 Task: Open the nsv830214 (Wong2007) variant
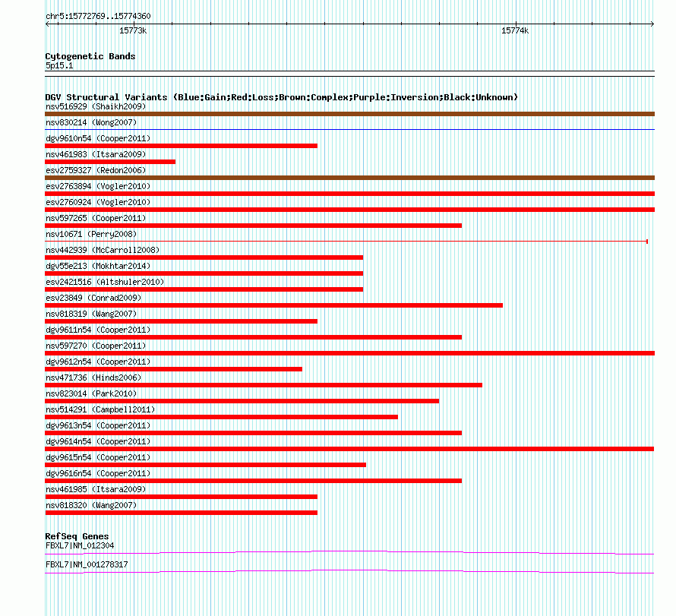coord(91,122)
